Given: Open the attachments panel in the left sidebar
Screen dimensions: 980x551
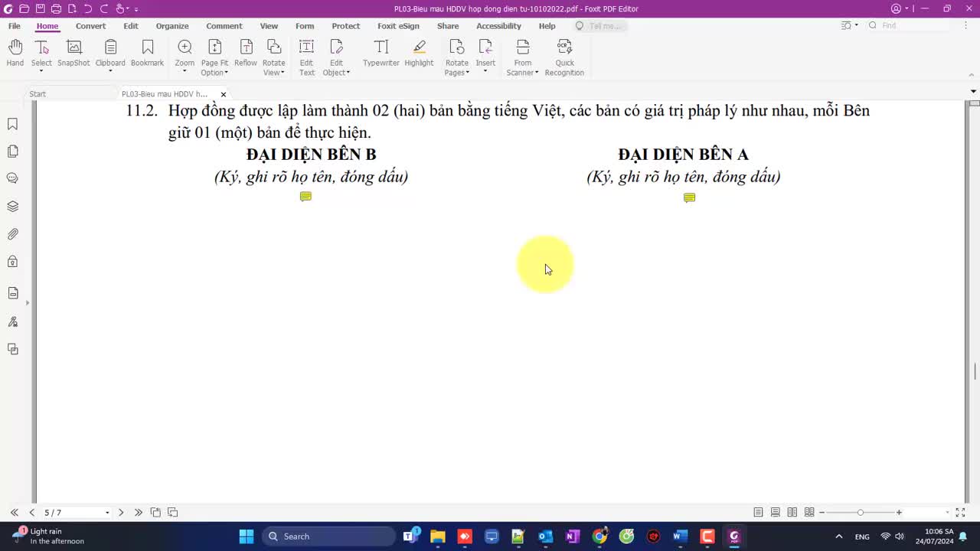Looking at the screenshot, I should tap(13, 234).
